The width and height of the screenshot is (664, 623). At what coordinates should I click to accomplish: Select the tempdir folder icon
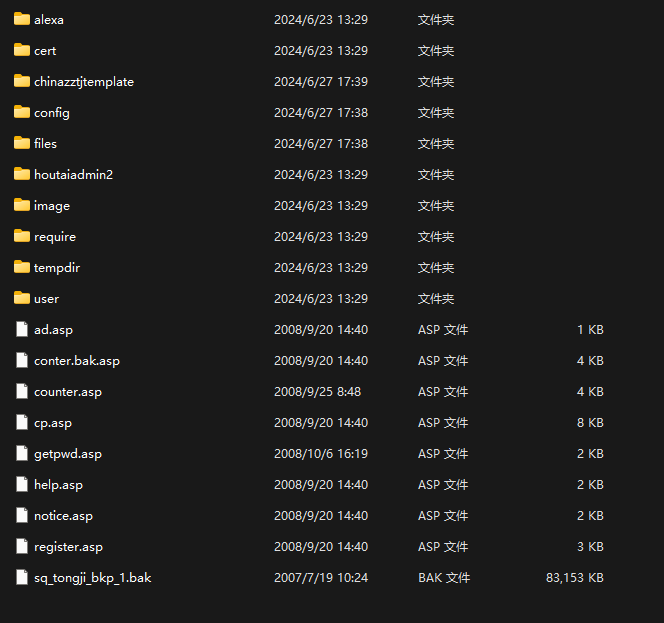point(22,267)
